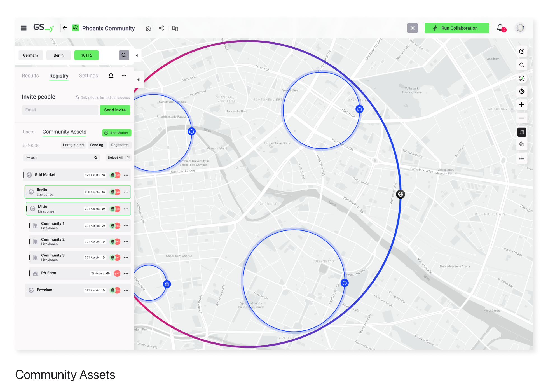Open Grid Market options menu

pos(126,175)
